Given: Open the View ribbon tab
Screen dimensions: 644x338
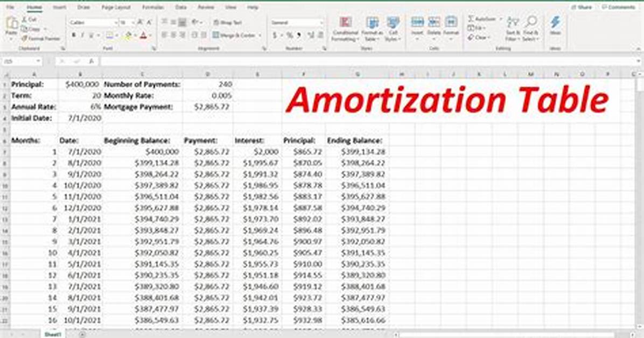Looking at the screenshot, I should (231, 8).
